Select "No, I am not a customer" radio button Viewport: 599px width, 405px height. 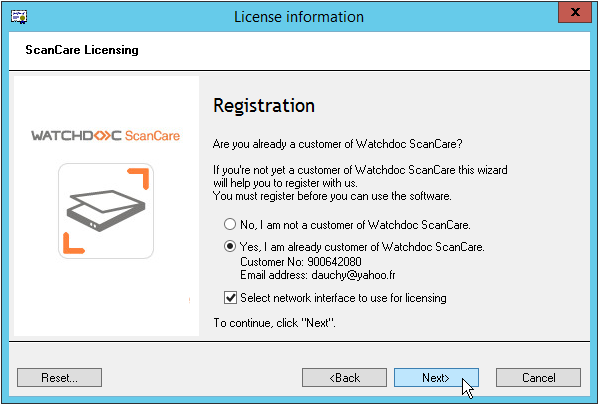point(230,224)
